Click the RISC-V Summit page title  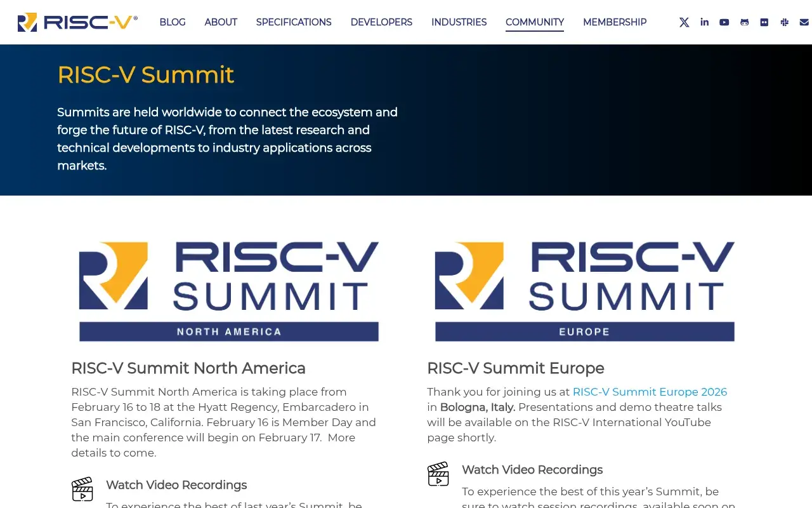pos(146,75)
